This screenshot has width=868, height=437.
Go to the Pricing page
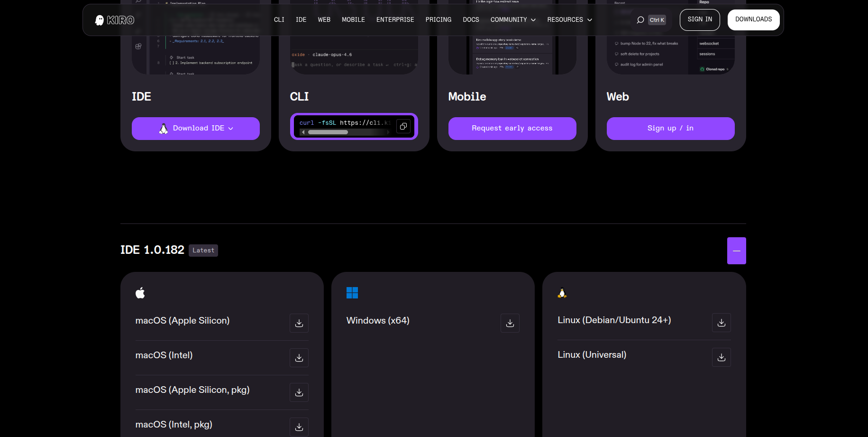(439, 20)
